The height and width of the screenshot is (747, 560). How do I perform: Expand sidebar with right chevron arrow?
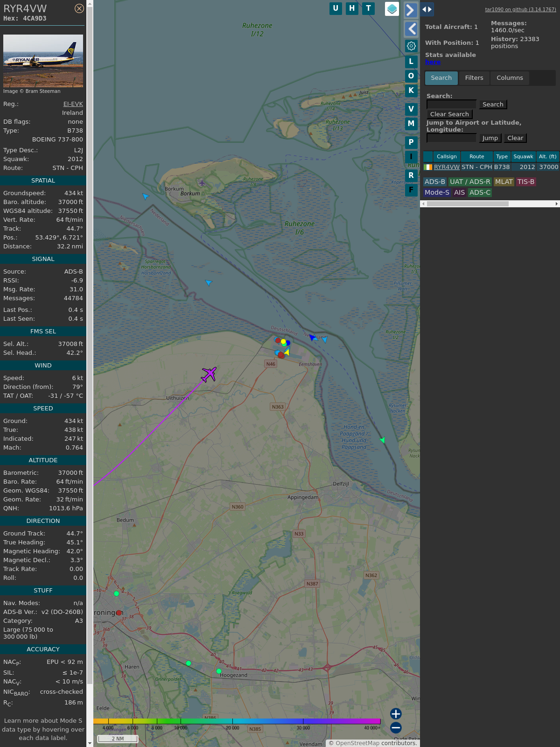click(410, 10)
